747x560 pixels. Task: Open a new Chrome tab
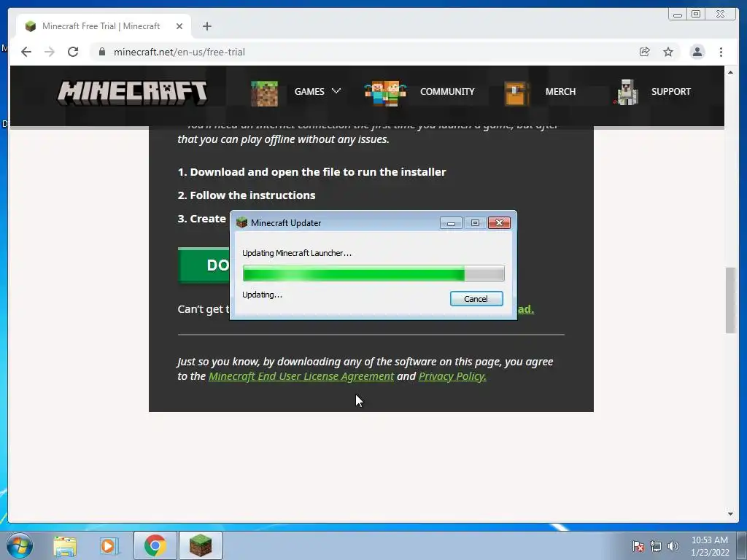pyautogui.click(x=206, y=26)
